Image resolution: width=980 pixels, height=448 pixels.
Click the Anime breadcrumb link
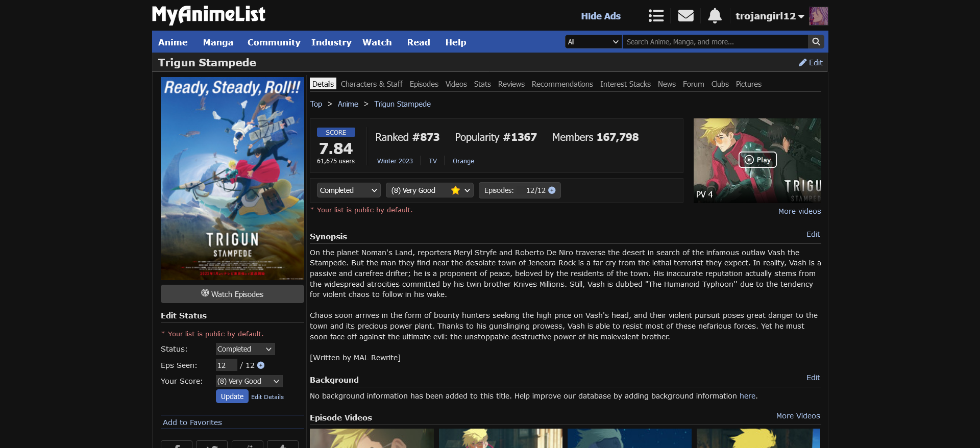pyautogui.click(x=348, y=104)
